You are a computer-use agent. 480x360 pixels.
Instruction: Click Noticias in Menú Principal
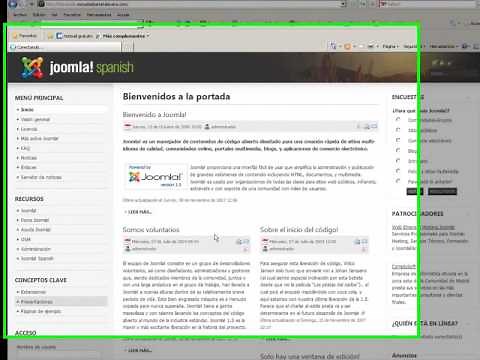pyautogui.click(x=29, y=158)
